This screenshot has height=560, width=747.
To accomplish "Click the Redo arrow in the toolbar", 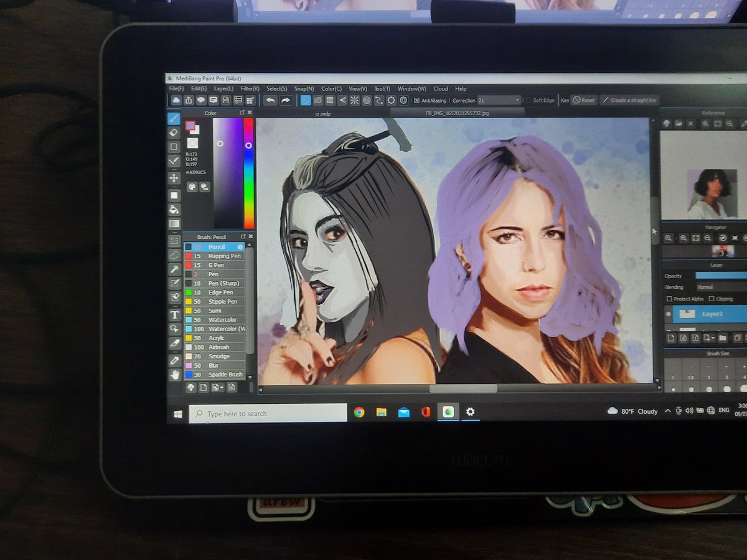I will point(286,100).
